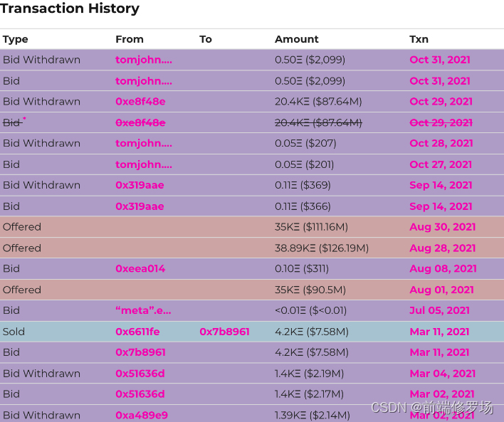Open the Aug 08, 2021 bid transaction
The height and width of the screenshot is (422, 504).
(x=443, y=269)
